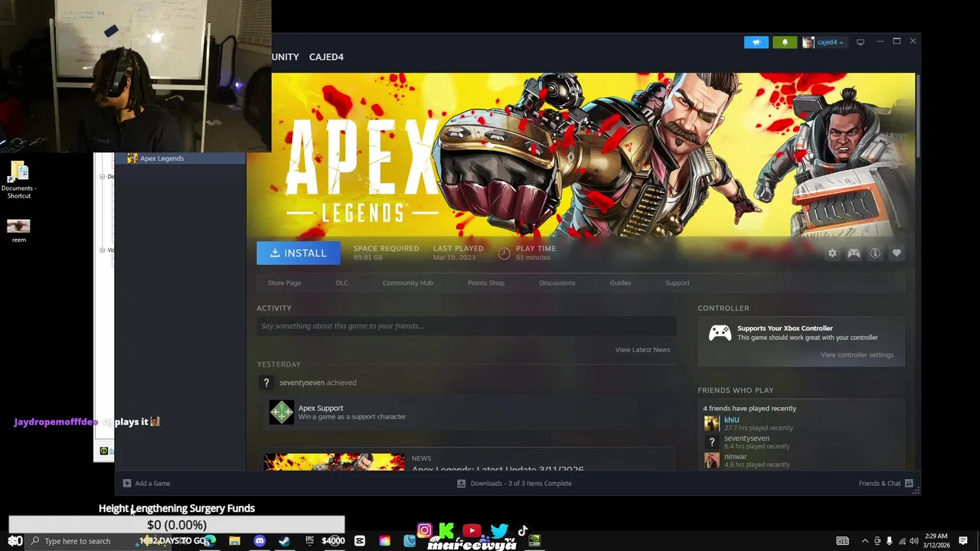The width and height of the screenshot is (980, 551).
Task: Open the Points Shop tab
Action: point(486,283)
